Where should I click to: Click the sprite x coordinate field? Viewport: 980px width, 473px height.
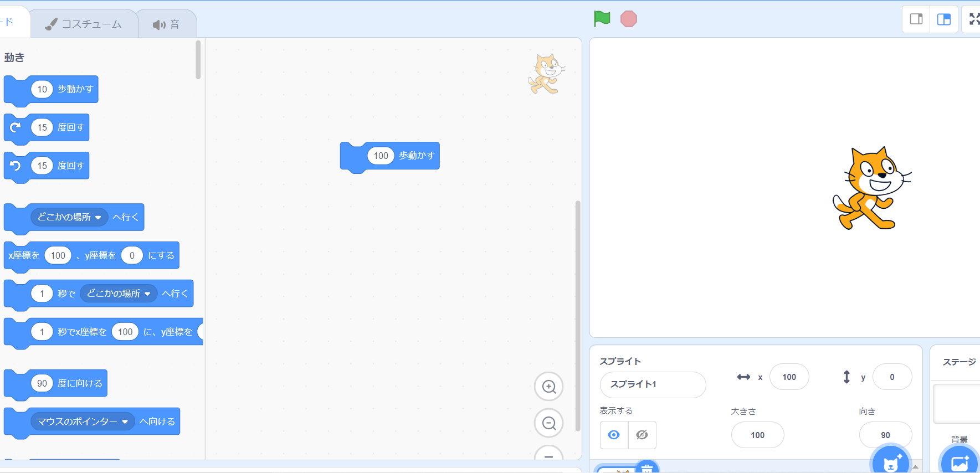(789, 377)
